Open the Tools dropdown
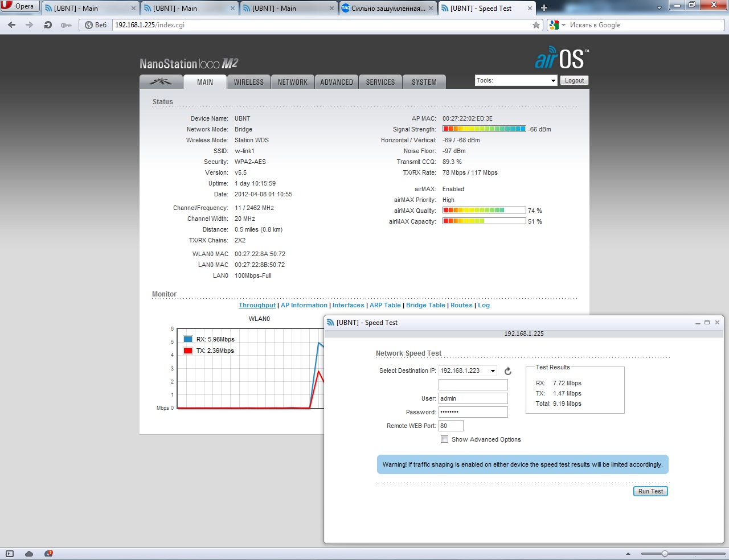Viewport: 729px width, 560px height. click(x=516, y=80)
